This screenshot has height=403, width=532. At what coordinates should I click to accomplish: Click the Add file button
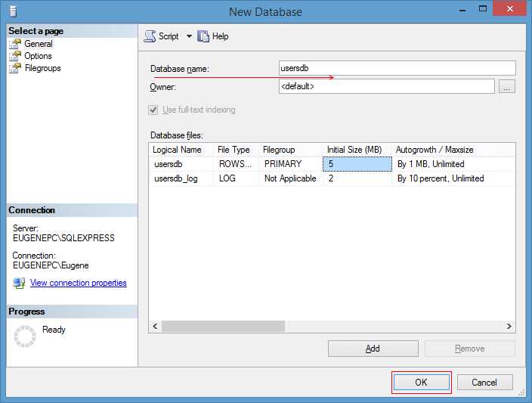point(373,349)
